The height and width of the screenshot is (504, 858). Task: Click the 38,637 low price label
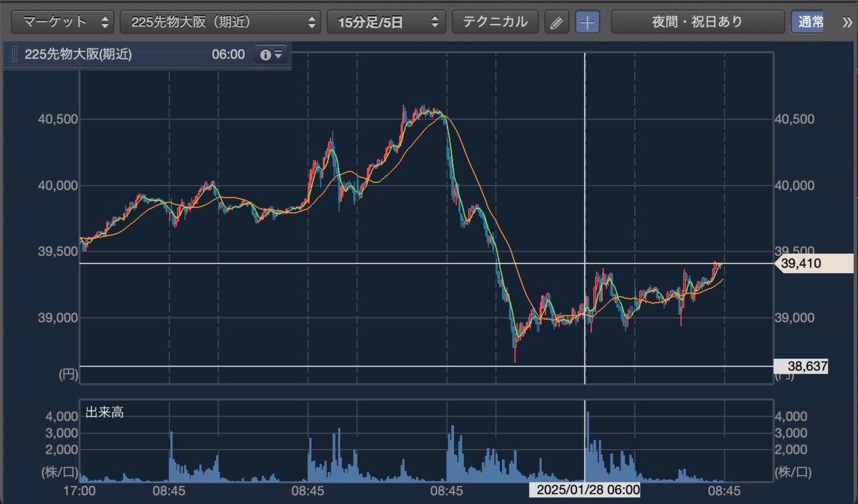coord(802,367)
